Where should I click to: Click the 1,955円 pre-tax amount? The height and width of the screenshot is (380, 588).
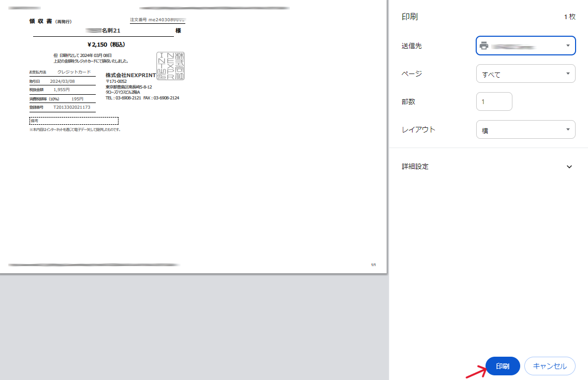[x=62, y=90]
